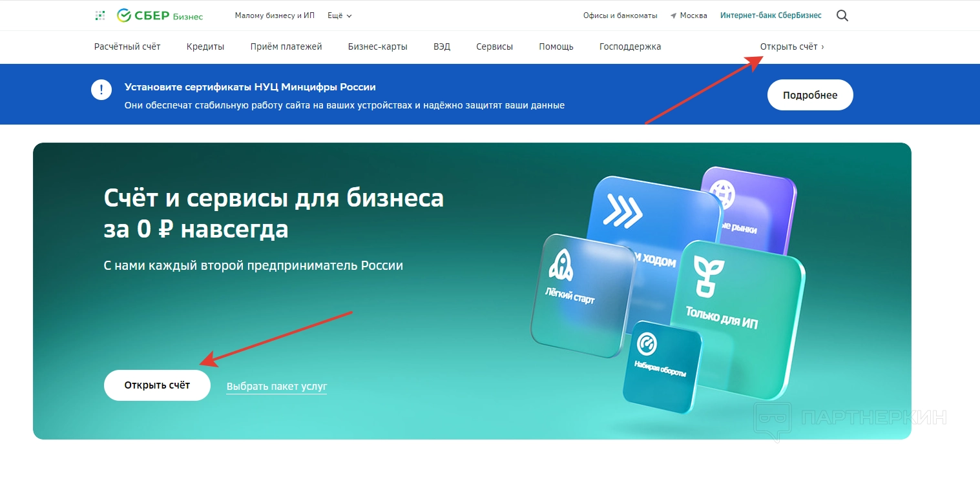Open the ВЭД menu
Viewport: 980px width, 477px height.
point(442,46)
